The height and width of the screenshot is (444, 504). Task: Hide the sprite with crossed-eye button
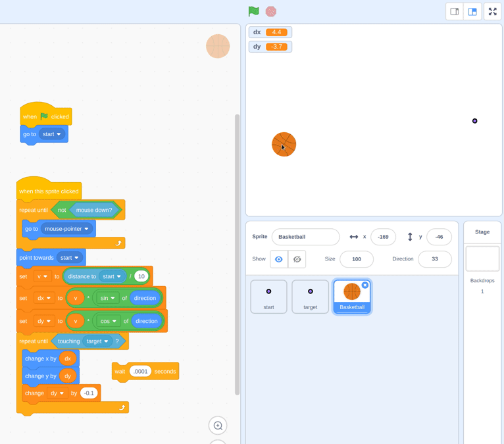[297, 259]
